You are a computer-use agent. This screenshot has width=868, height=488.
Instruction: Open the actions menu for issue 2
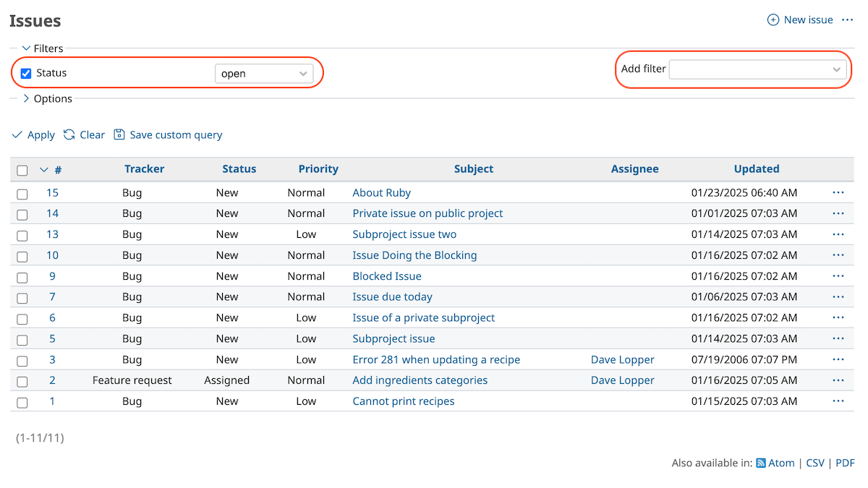coord(838,380)
